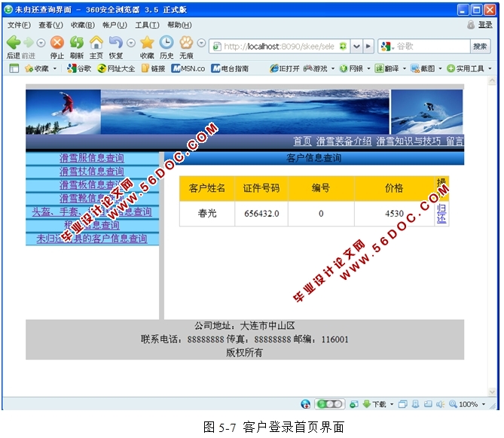Open the 谷歌 bookmark in the bookmarks bar
Viewport: 504px width, 438px height.
[79, 68]
